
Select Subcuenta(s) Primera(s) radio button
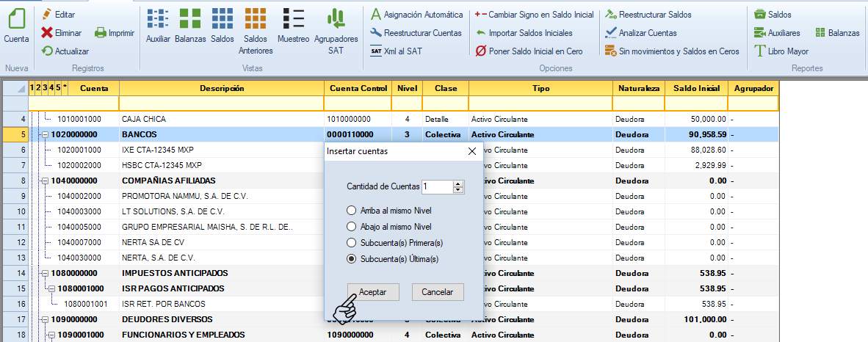click(x=352, y=243)
